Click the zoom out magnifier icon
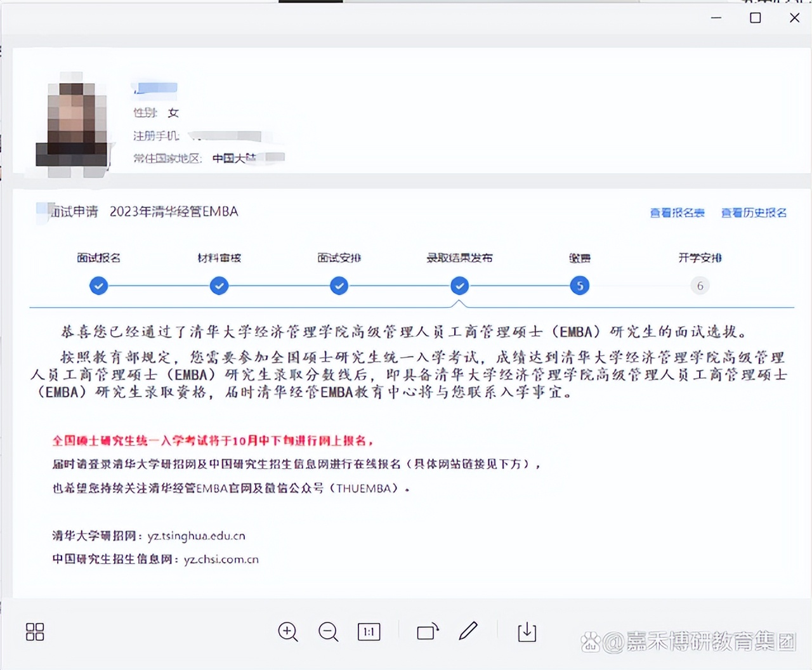The height and width of the screenshot is (670, 812). point(328,632)
